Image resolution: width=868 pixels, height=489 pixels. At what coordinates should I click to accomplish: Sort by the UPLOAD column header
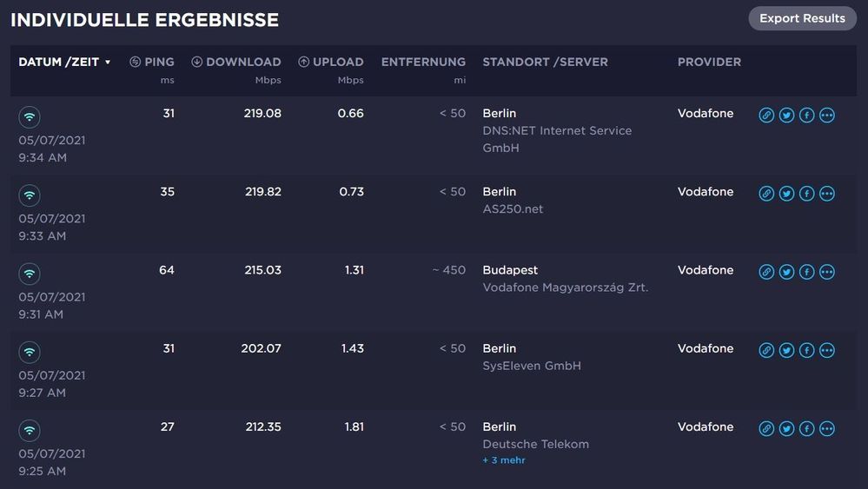pos(331,63)
